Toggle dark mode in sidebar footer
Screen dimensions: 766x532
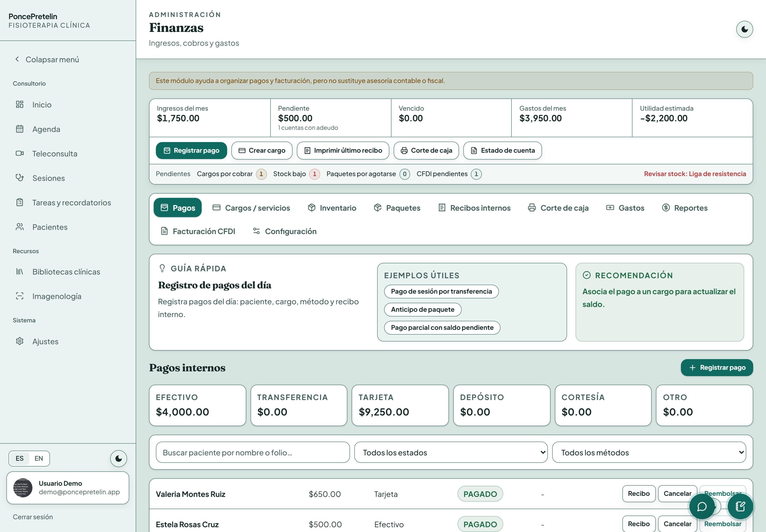point(119,458)
